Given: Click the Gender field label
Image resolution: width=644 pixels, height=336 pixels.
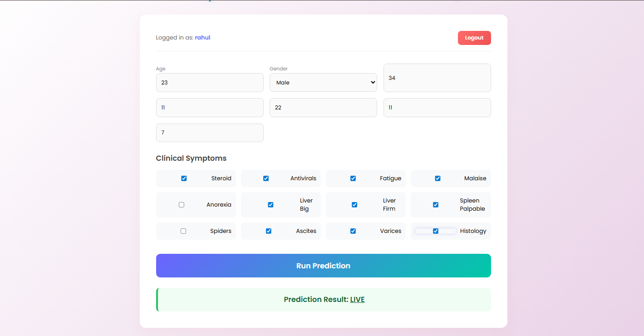Looking at the screenshot, I should pyautogui.click(x=279, y=69).
